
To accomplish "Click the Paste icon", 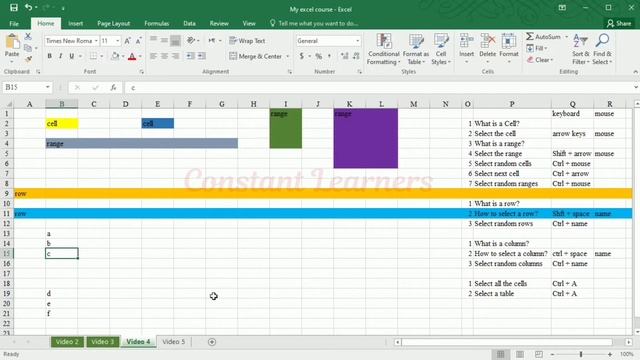I will 12,42.
